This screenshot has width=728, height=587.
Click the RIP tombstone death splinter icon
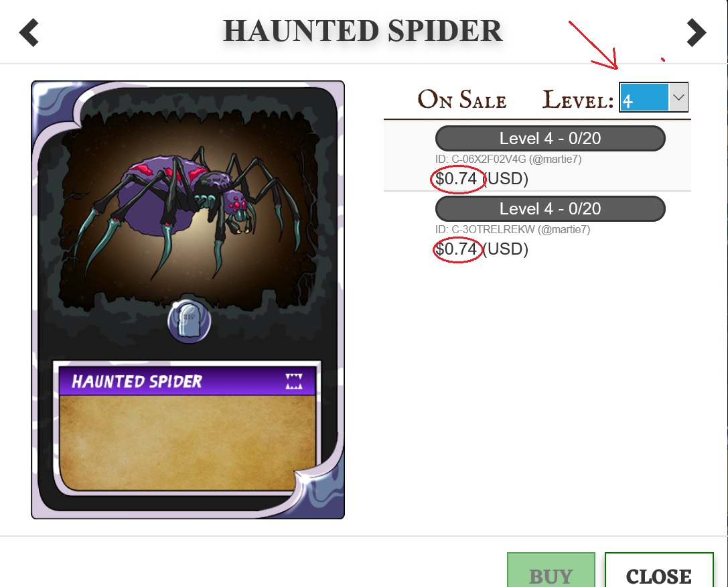point(190,320)
